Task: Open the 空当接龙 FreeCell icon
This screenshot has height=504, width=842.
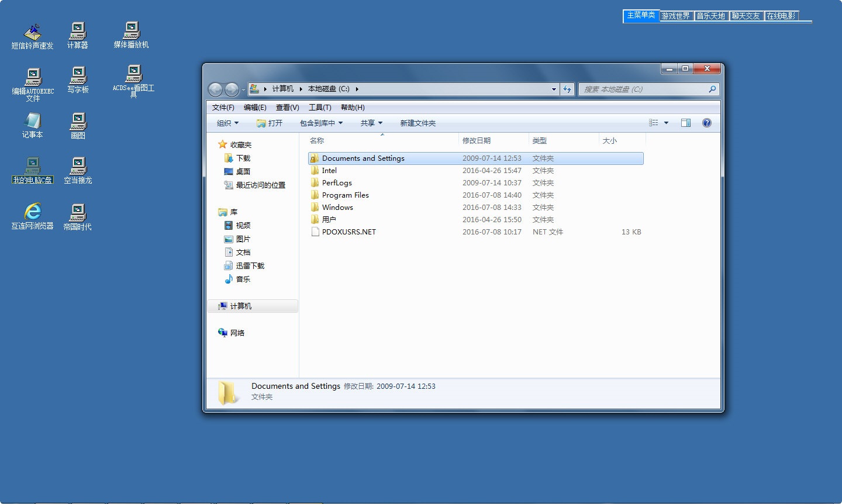Action: pos(78,167)
